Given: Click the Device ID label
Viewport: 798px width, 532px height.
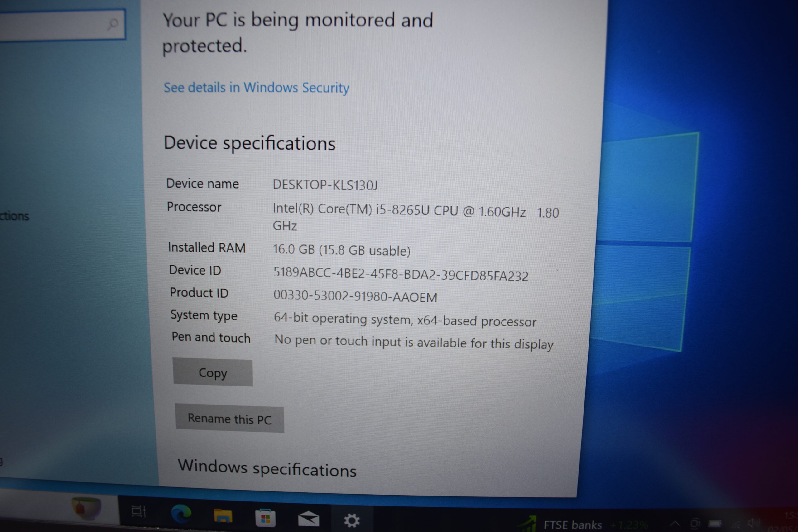Looking at the screenshot, I should [x=195, y=270].
